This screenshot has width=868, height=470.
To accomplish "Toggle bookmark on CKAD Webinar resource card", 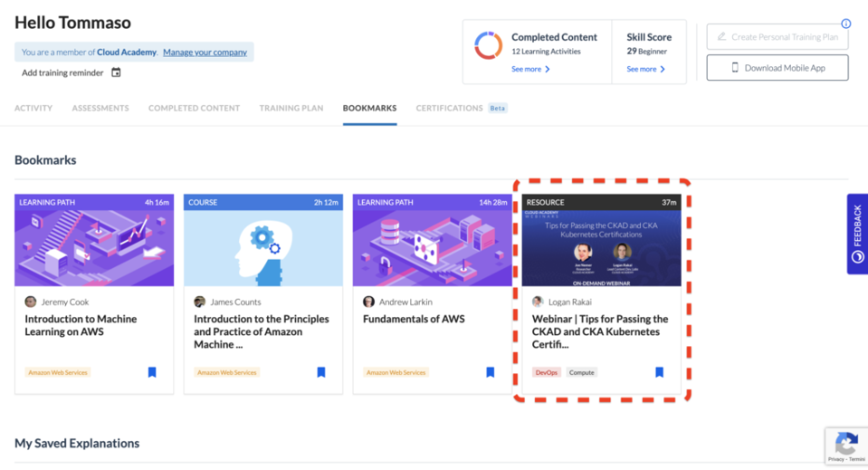I will [x=659, y=372].
